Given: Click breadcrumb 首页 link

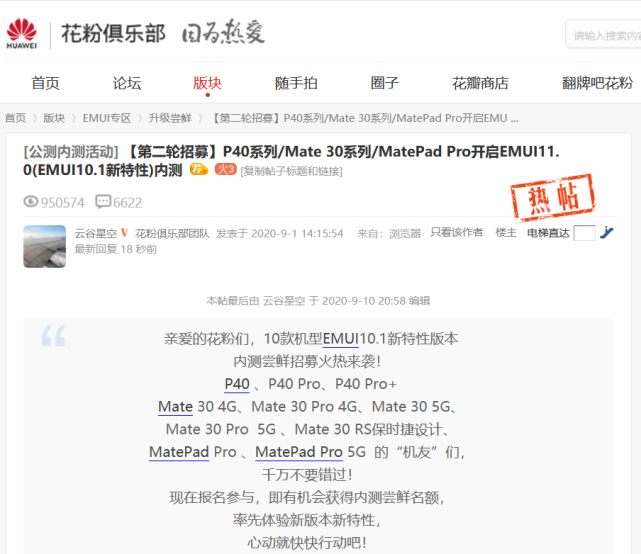Looking at the screenshot, I should [16, 118].
